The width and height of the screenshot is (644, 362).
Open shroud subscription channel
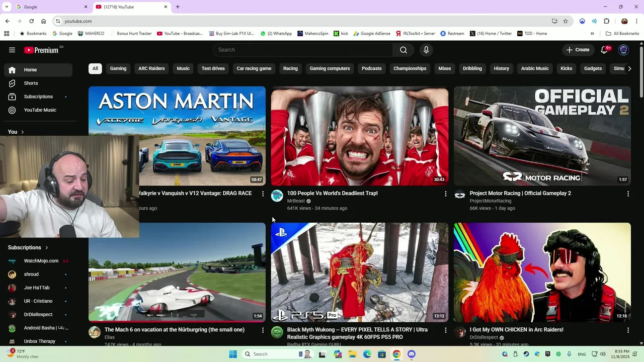38,275
